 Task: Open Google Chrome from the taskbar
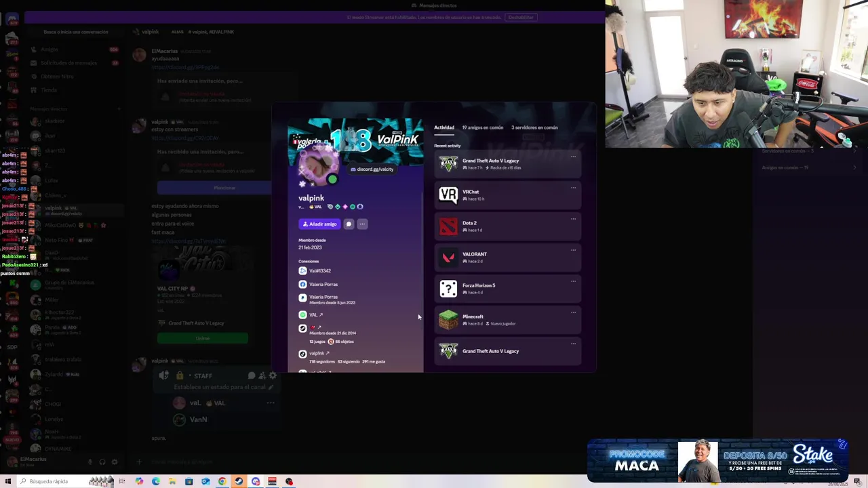tap(222, 481)
